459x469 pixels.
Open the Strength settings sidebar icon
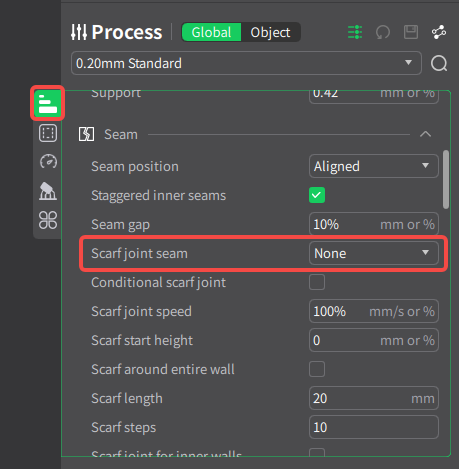pos(48,133)
